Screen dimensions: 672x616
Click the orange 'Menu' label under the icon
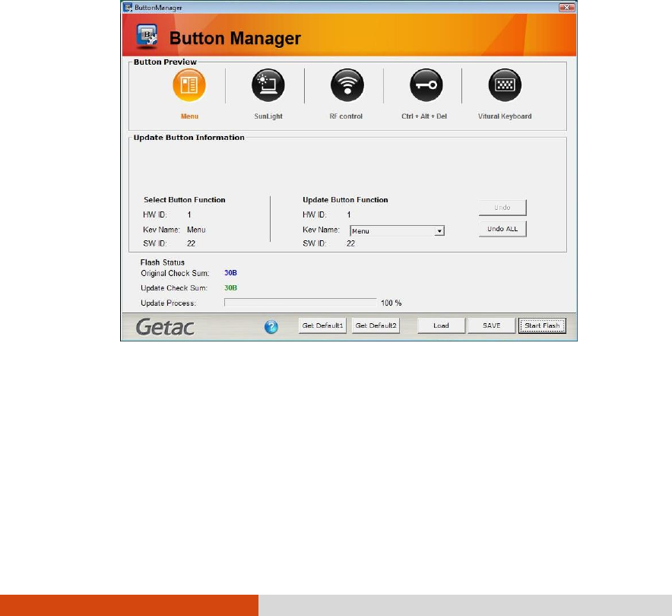[x=189, y=116]
